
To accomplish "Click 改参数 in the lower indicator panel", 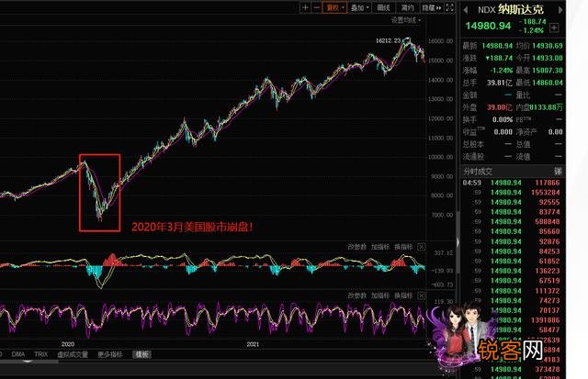I will click(356, 295).
